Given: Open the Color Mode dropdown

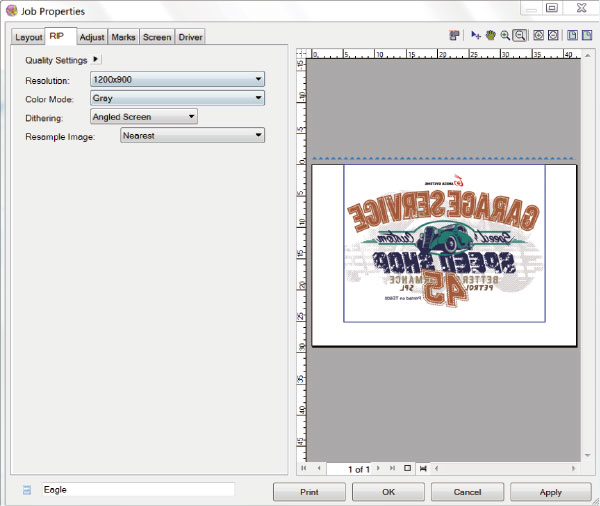Looking at the screenshot, I should pos(176,98).
